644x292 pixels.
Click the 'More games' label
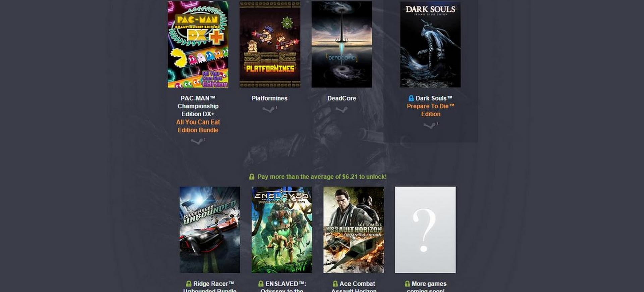(x=429, y=284)
